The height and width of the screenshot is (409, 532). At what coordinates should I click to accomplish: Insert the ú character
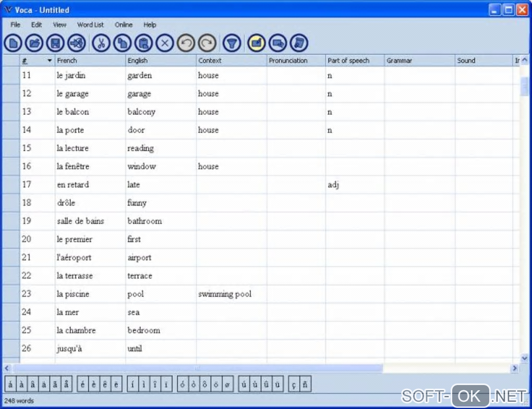pyautogui.click(x=244, y=385)
